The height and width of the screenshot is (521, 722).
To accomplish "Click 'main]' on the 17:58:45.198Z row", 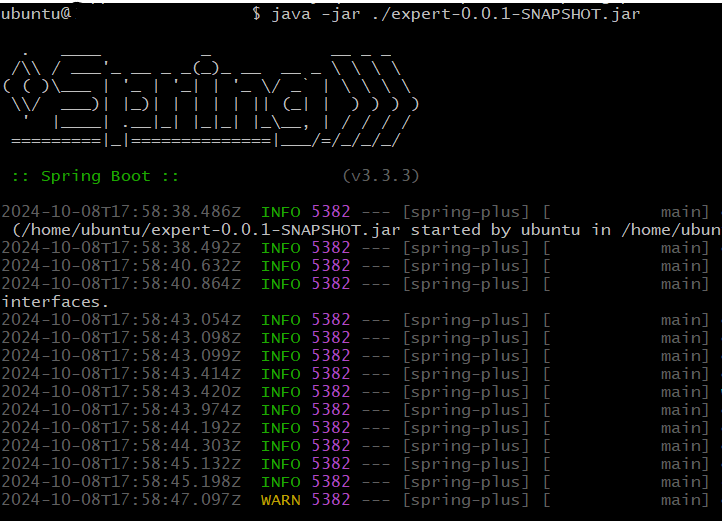I will click(x=685, y=481).
